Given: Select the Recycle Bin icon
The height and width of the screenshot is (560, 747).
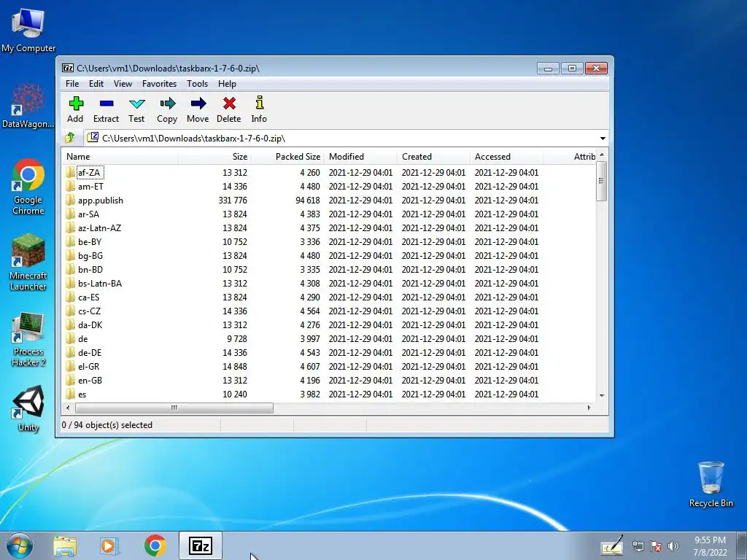Looking at the screenshot, I should (711, 484).
